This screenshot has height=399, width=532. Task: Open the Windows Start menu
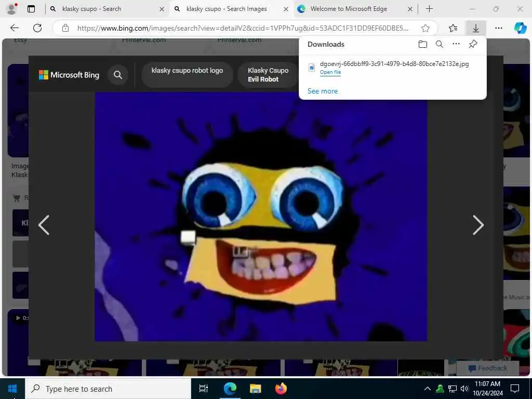(x=12, y=389)
